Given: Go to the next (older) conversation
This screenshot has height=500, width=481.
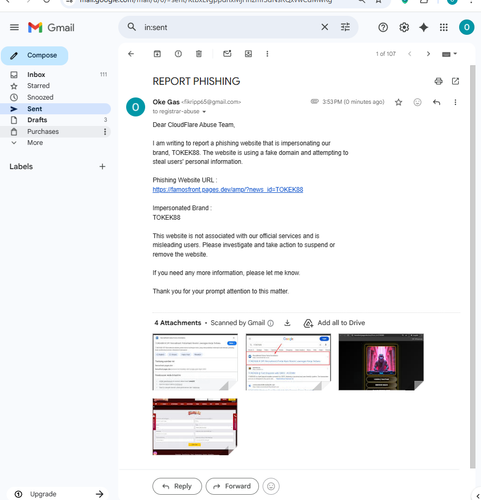Looking at the screenshot, I should coord(428,54).
